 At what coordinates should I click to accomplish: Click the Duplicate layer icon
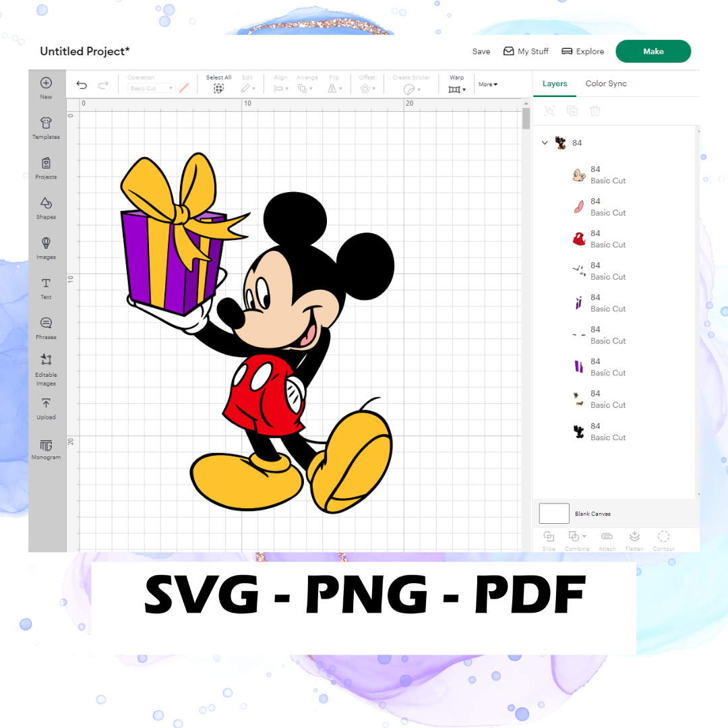coord(572,111)
